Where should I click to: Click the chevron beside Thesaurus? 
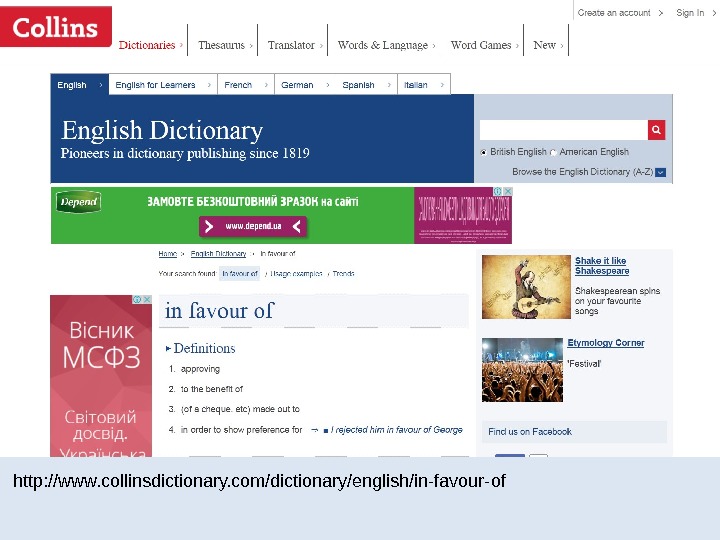(x=251, y=45)
